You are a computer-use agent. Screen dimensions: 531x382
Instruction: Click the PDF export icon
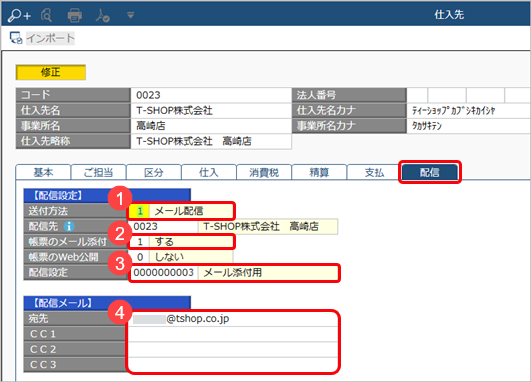(x=102, y=15)
